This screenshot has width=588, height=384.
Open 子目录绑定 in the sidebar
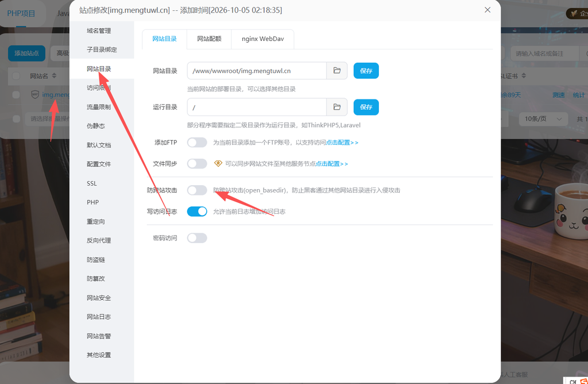pyautogui.click(x=102, y=49)
